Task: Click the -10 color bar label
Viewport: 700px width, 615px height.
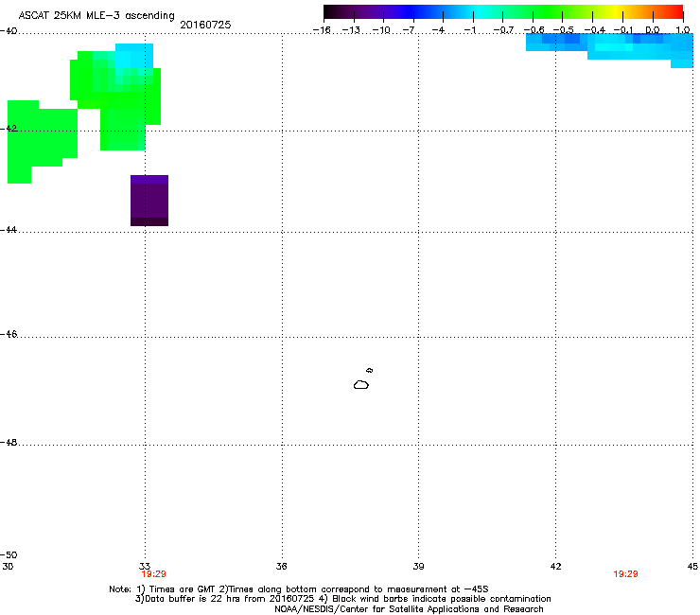Action: [x=381, y=30]
